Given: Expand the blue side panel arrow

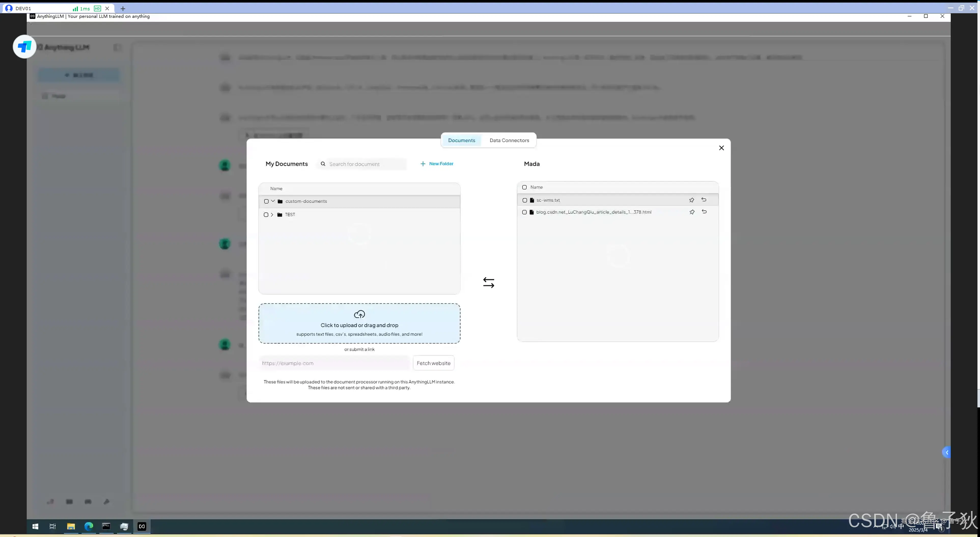Looking at the screenshot, I should 946,452.
